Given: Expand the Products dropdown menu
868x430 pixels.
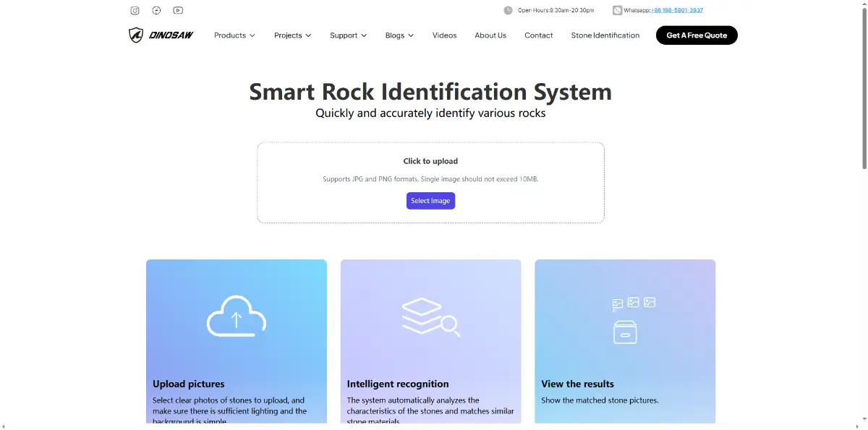Looking at the screenshot, I should [234, 35].
